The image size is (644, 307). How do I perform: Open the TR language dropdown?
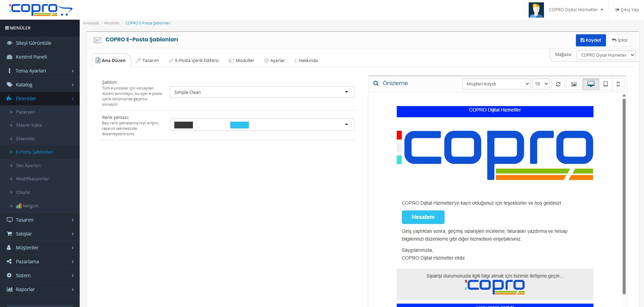(x=541, y=84)
